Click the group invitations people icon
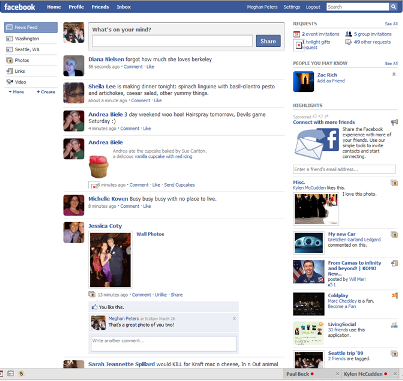The height and width of the screenshot is (381, 403). (x=348, y=34)
